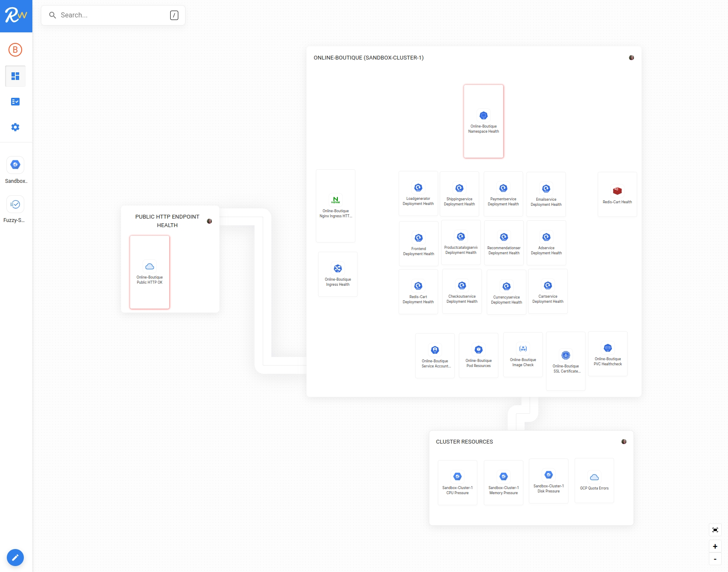Zoom in using the plus button
This screenshot has width=728, height=572.
[715, 546]
